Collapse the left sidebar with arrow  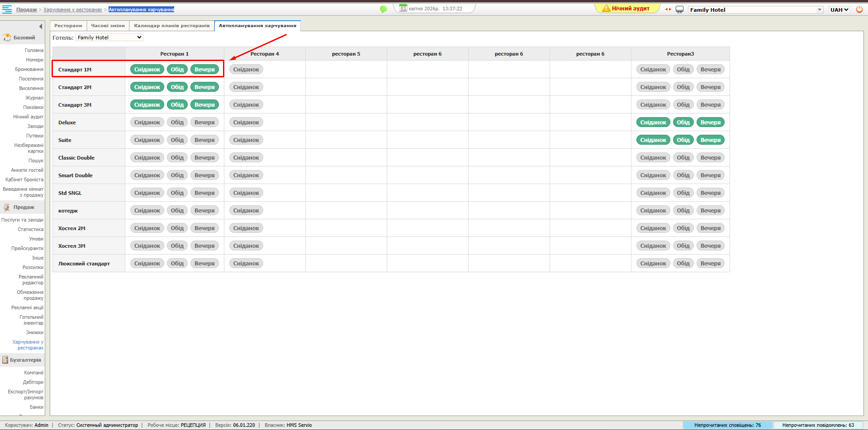click(40, 26)
